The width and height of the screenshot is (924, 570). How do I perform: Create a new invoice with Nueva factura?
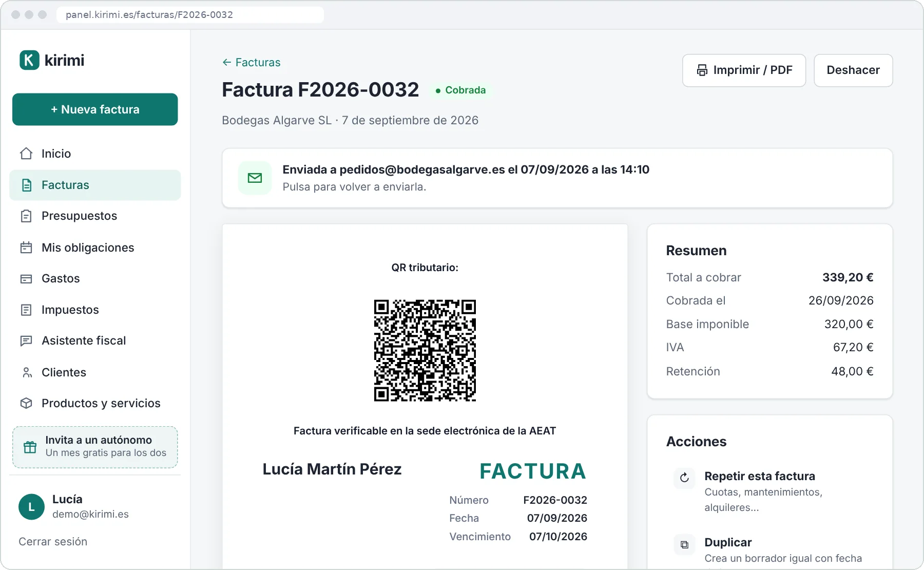[x=95, y=109]
